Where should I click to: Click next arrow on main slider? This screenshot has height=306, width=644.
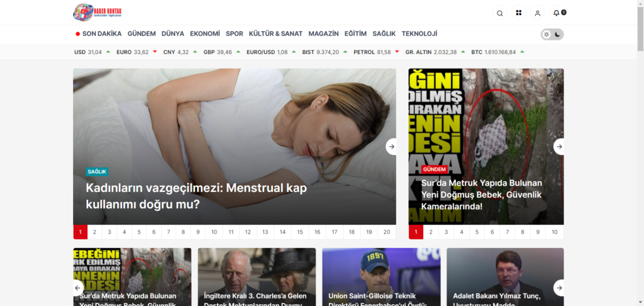point(391,147)
